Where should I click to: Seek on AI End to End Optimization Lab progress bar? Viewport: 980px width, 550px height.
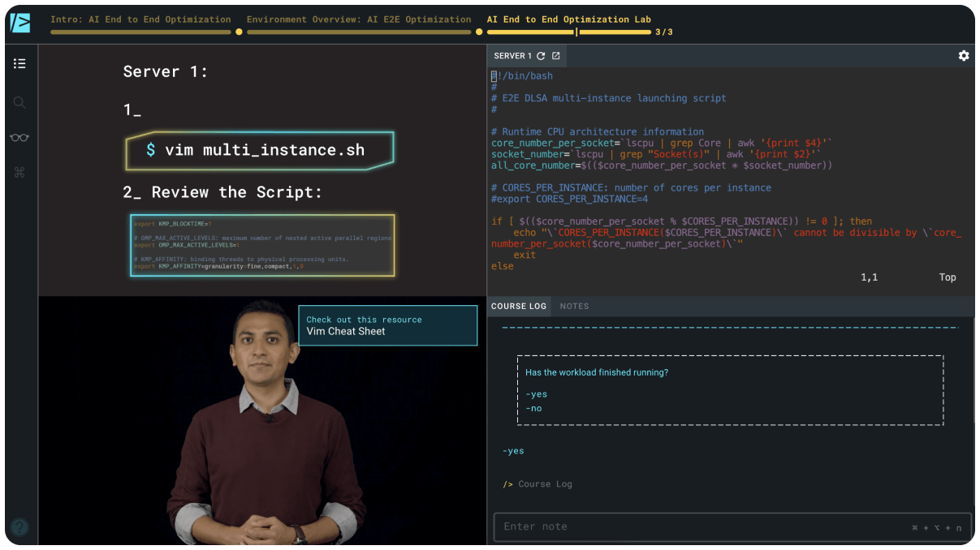(x=568, y=32)
